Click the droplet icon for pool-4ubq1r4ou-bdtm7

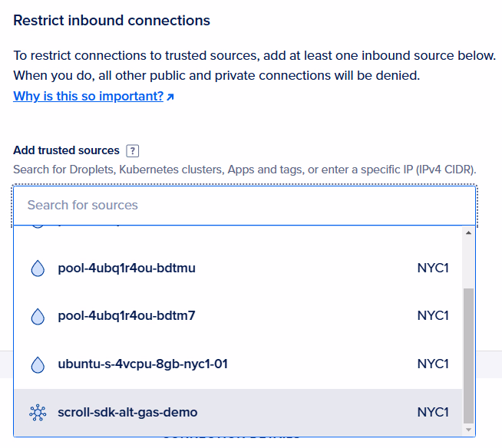(x=38, y=316)
